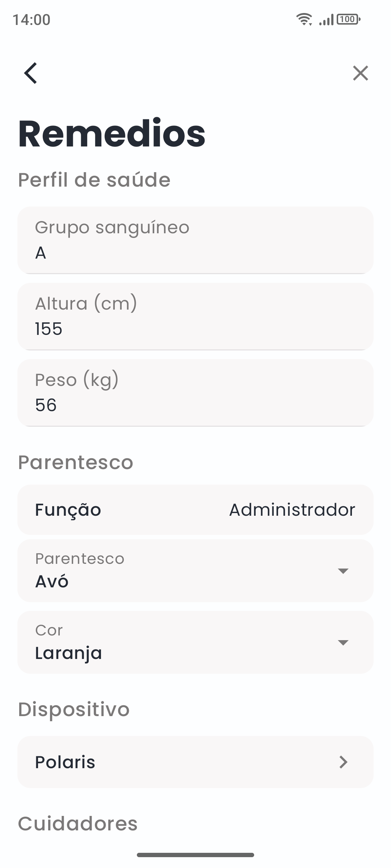Viewport: 391px width, 868px height.
Task: Tap the back arrow icon
Action: pos(31,73)
